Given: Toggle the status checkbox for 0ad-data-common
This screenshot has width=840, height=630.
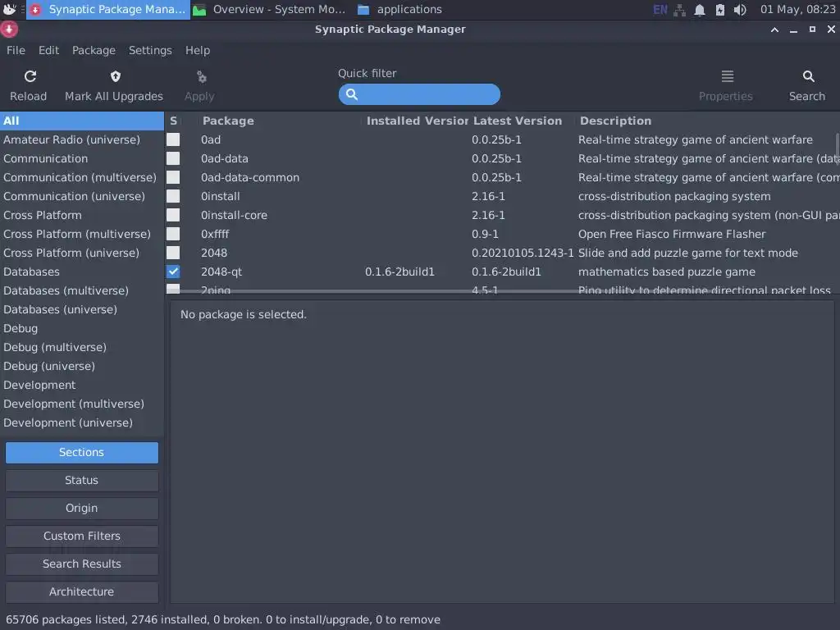Looking at the screenshot, I should [x=173, y=177].
